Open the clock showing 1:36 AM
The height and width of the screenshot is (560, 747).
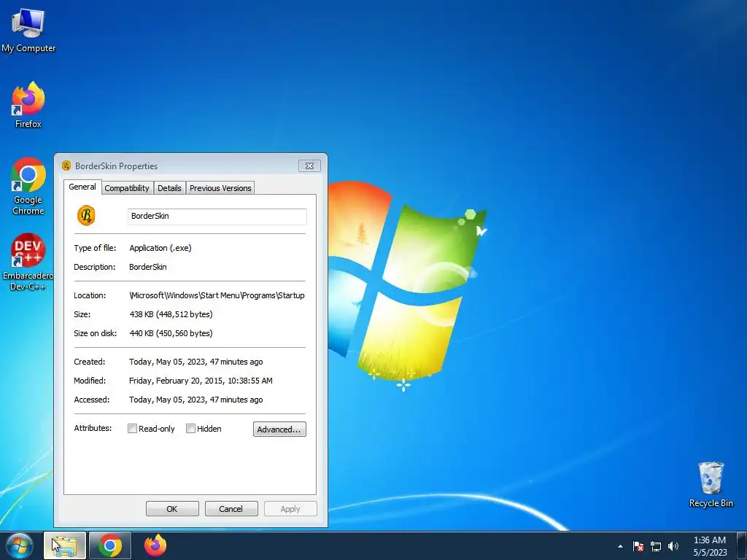(710, 546)
